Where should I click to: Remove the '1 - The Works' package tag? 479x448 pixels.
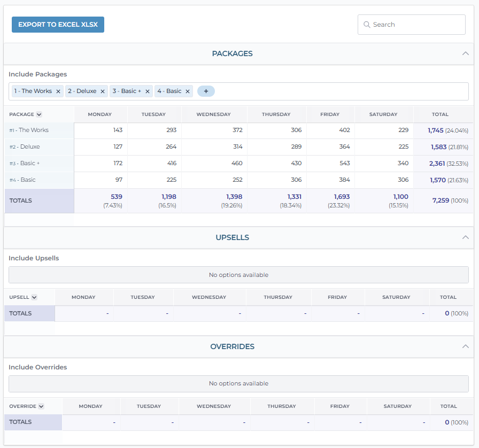click(58, 91)
